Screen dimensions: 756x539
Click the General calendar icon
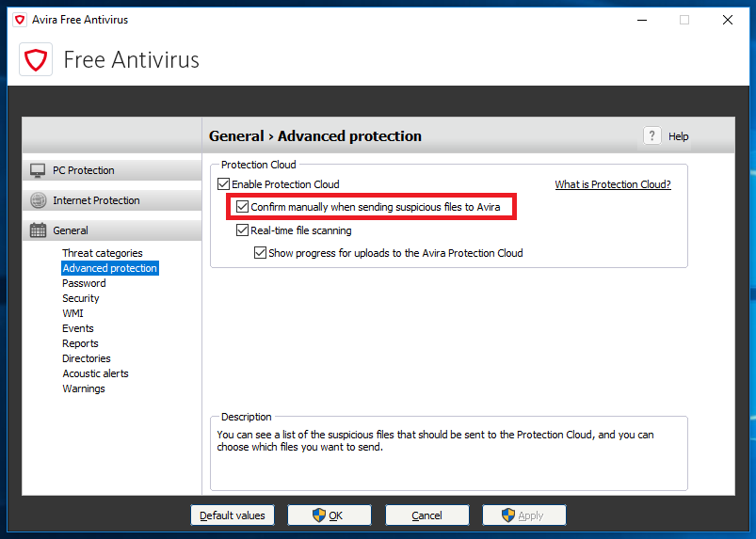[38, 230]
